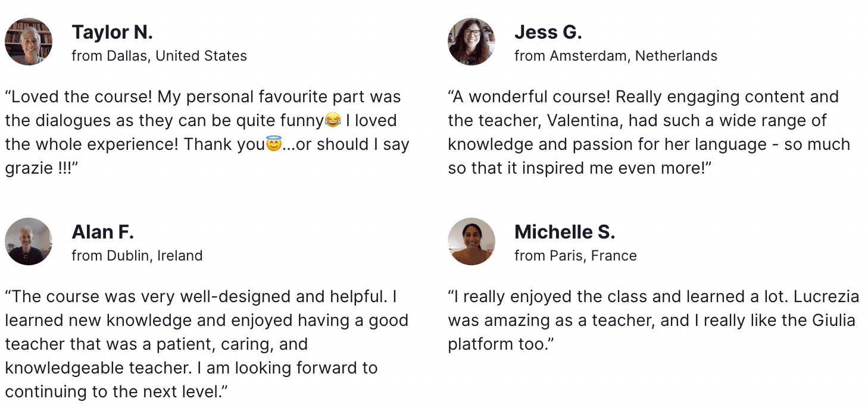Select the name 'Michelle S.'
This screenshot has height=408, width=868.
pos(564,232)
